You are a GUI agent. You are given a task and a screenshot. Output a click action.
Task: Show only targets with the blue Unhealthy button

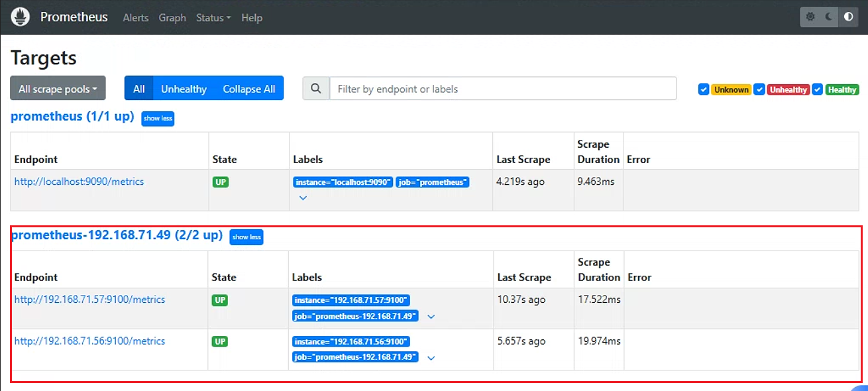pos(184,89)
